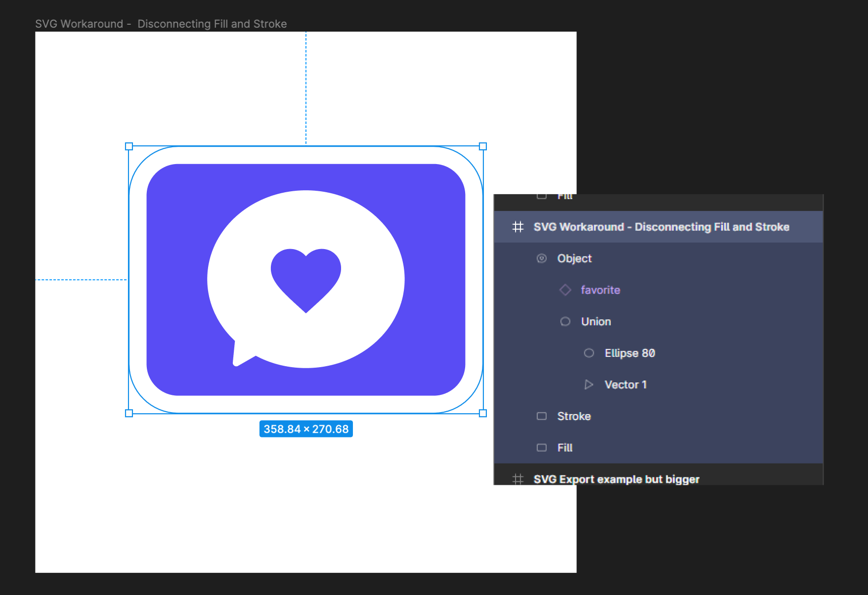Select the Fill layer under Stroke
Screen dimensions: 868x595
pyautogui.click(x=658, y=448)
